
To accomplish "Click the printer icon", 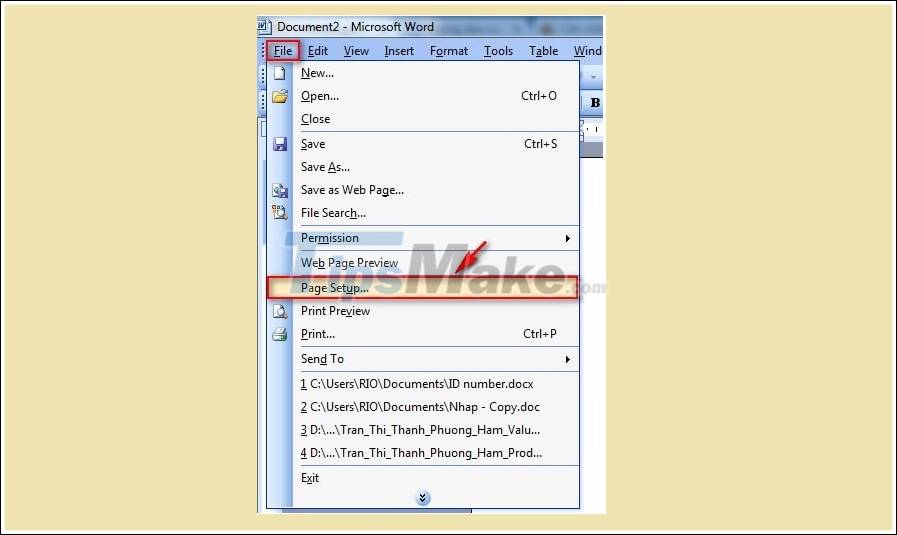I will point(280,334).
